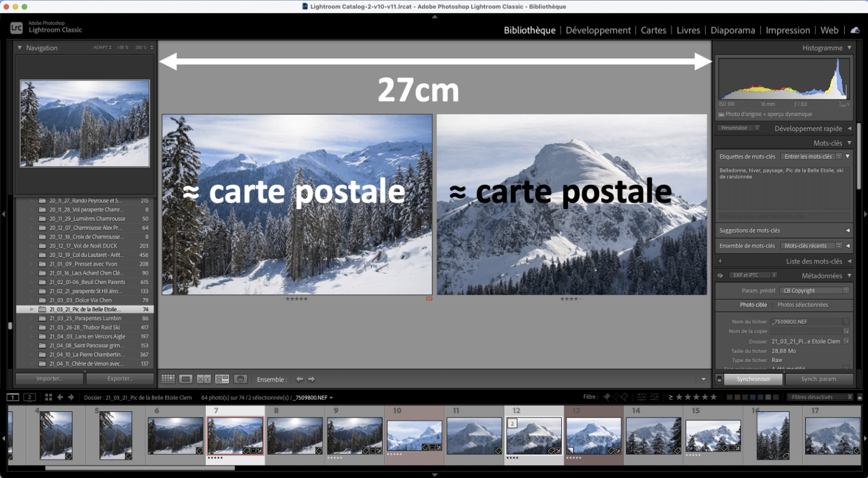Click the Exporter button
868x478 pixels.
tap(120, 378)
